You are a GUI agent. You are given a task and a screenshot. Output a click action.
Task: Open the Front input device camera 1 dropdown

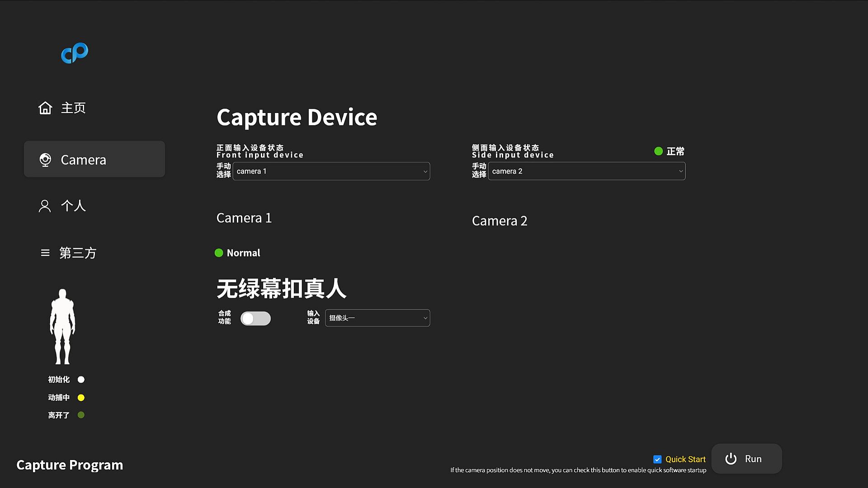tap(331, 171)
